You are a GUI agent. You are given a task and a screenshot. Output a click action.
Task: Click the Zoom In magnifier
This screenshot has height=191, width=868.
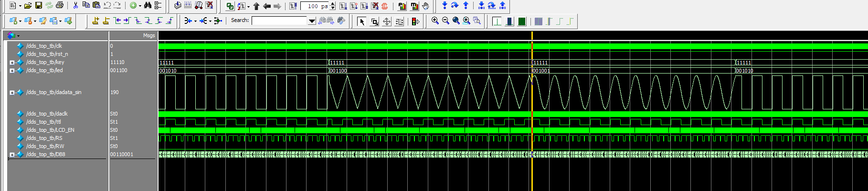[x=435, y=21]
